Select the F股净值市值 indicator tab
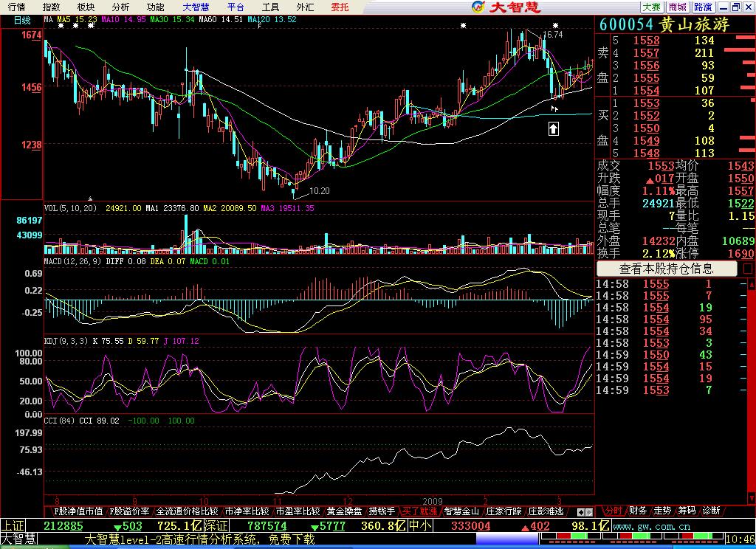This screenshot has width=756, height=549. tap(78, 511)
